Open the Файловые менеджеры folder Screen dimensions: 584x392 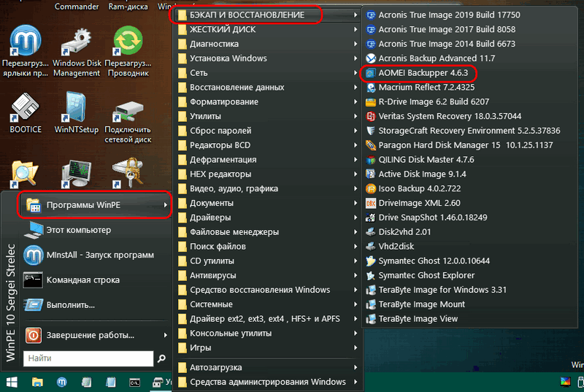click(x=267, y=232)
